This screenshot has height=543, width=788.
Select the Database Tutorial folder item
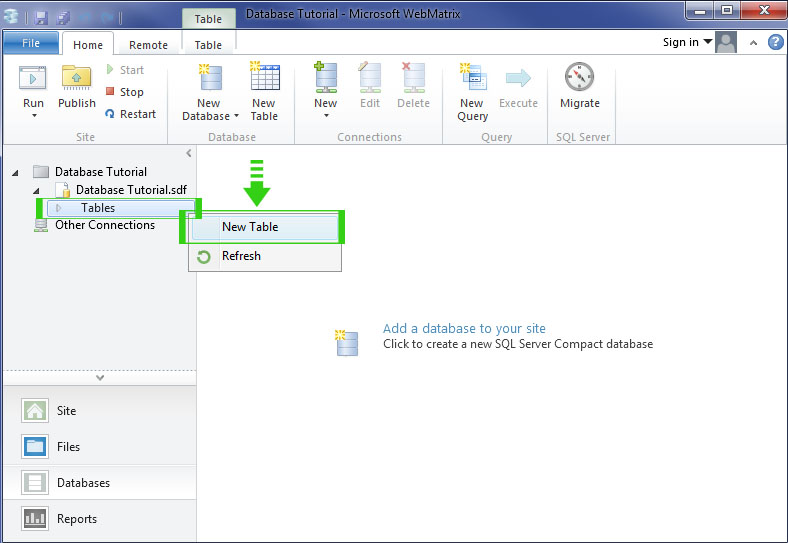(101, 172)
